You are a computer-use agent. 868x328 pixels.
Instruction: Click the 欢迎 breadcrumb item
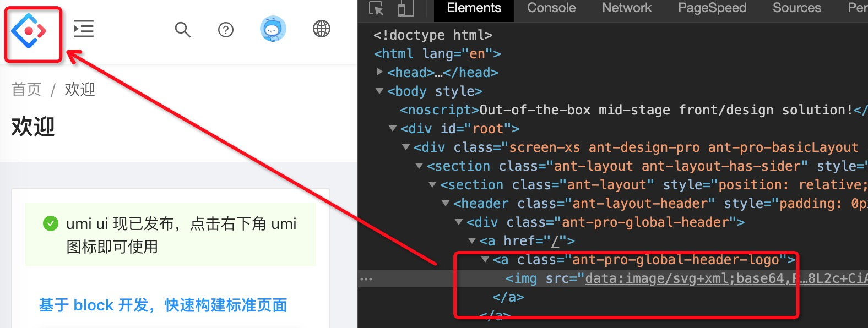(x=80, y=89)
